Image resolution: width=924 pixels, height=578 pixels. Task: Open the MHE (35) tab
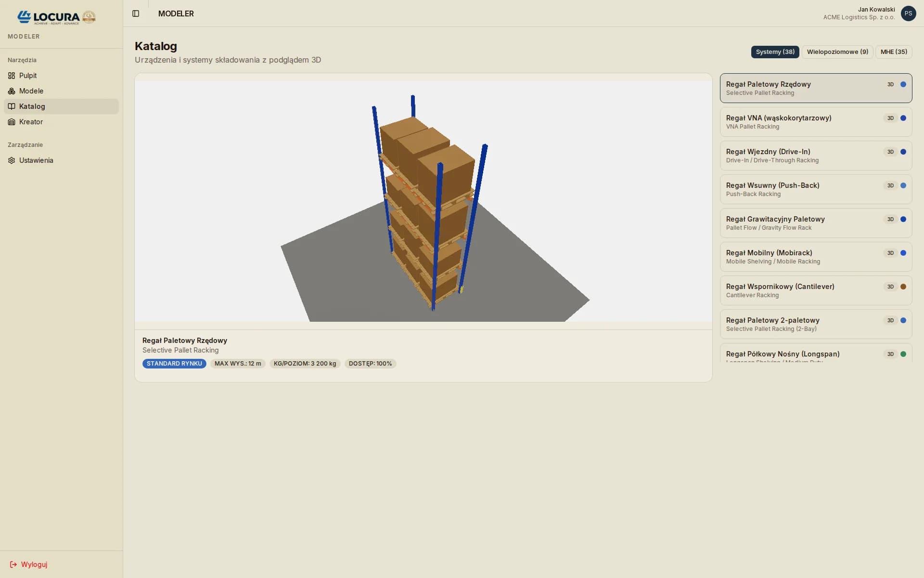(x=893, y=52)
